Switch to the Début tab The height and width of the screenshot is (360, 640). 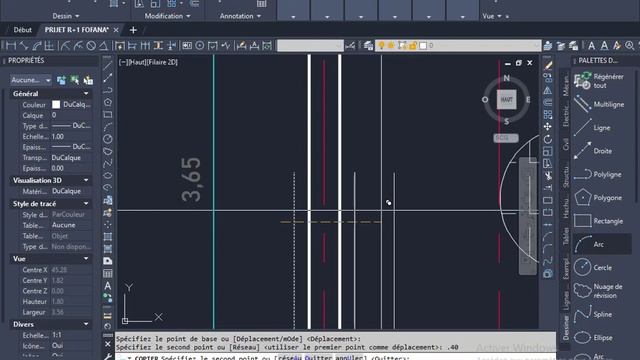click(22, 30)
